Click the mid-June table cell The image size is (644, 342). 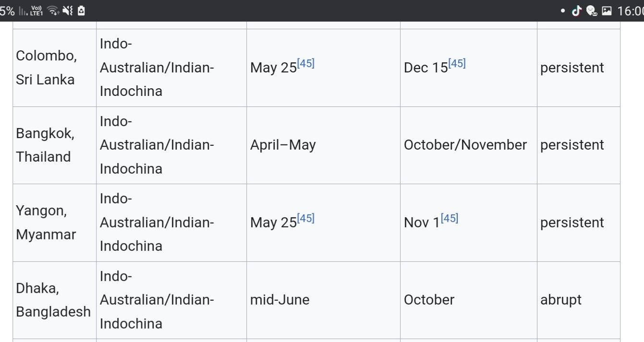click(x=279, y=300)
